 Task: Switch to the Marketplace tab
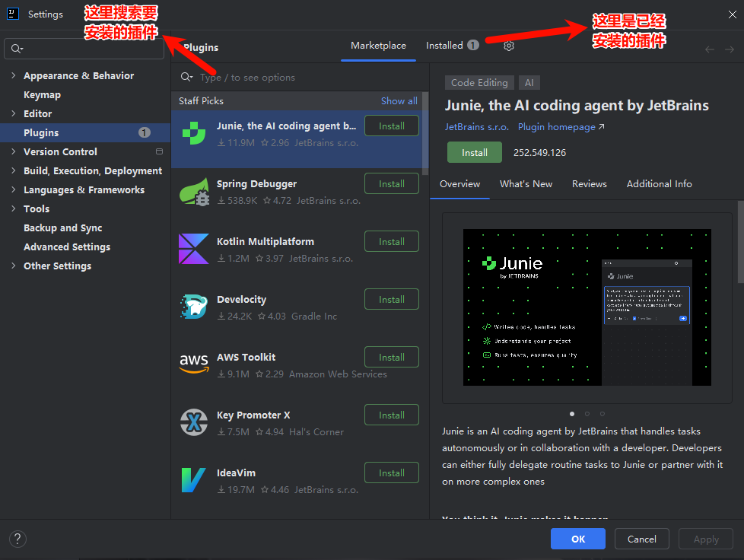tap(378, 46)
